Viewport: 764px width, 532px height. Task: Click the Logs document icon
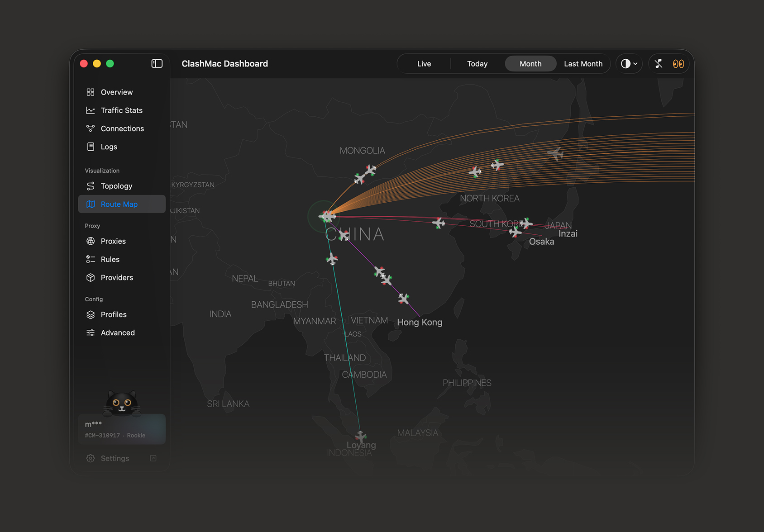[x=91, y=147]
